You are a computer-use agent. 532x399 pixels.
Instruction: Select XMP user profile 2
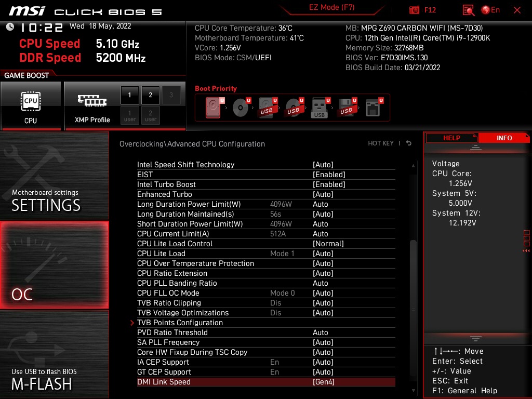click(150, 115)
